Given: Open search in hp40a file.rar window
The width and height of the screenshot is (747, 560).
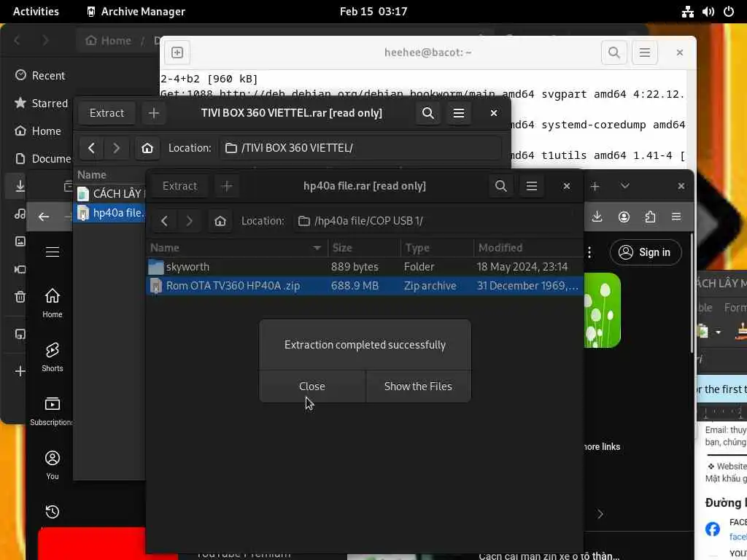Looking at the screenshot, I should click(500, 186).
